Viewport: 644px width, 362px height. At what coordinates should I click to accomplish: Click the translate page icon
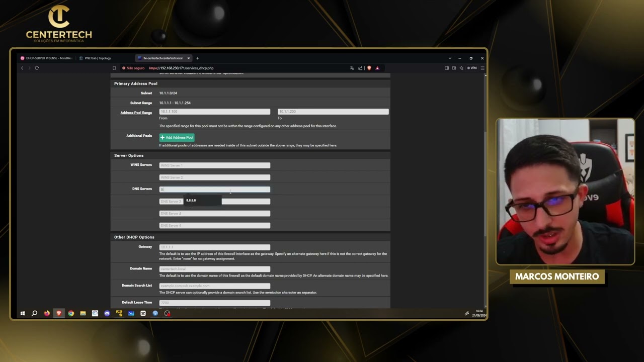point(352,68)
